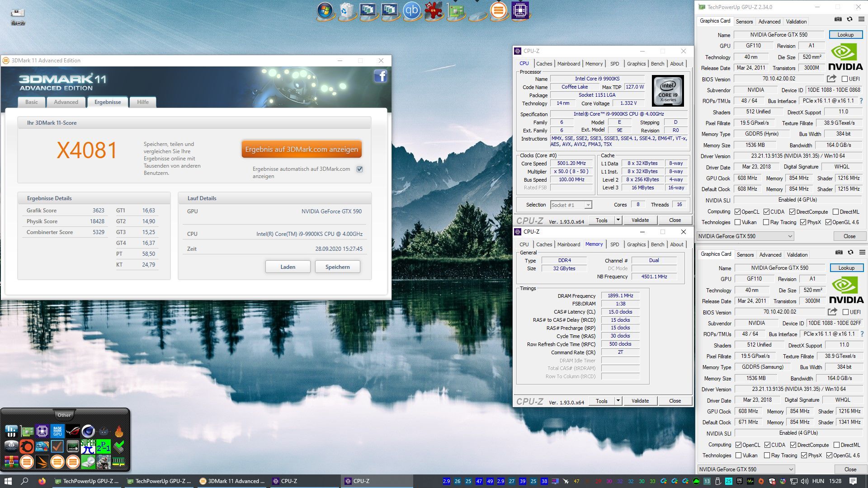Viewport: 868px width, 488px height.
Task: Launch the purple CPU-Z dock icon
Action: tap(520, 10)
